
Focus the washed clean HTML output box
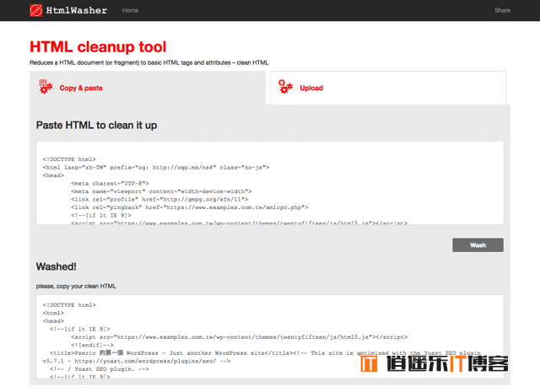270,336
